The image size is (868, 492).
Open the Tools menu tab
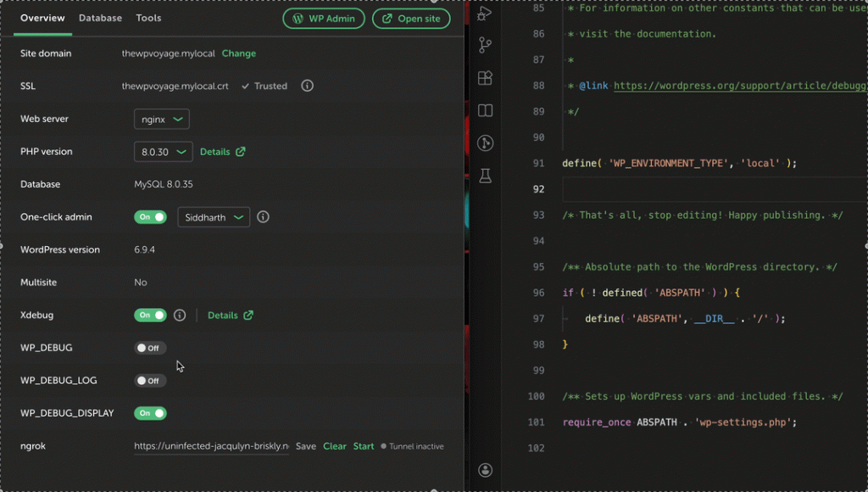point(147,18)
